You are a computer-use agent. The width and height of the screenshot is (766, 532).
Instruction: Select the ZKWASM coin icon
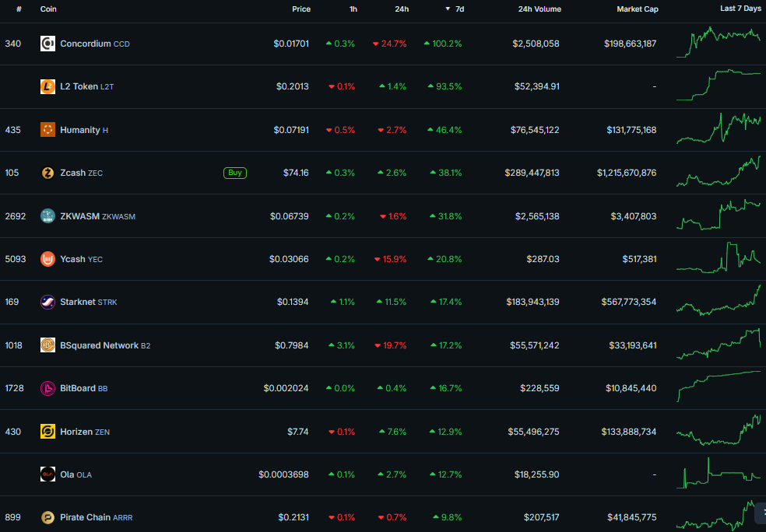coord(47,216)
